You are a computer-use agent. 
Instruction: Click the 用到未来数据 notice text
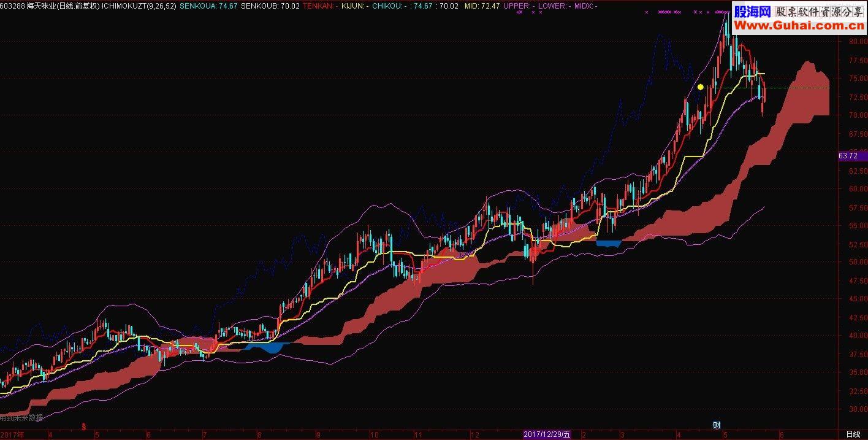coord(22,418)
